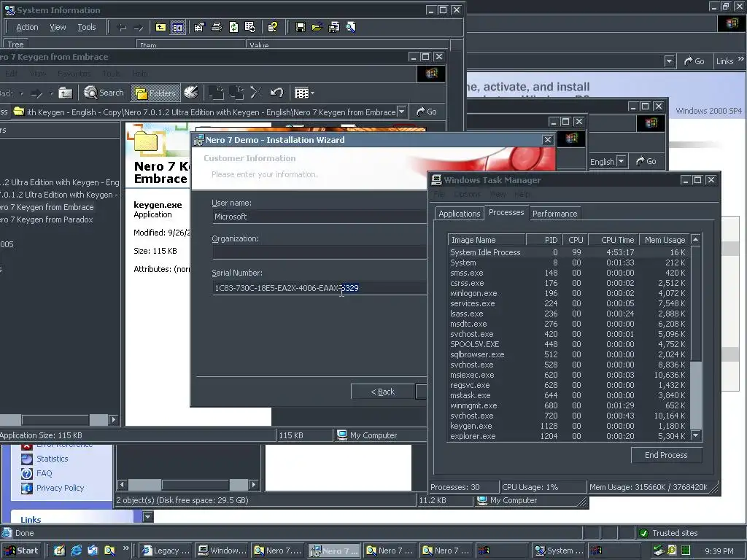Click Search in the Explorer toolbar

point(104,93)
